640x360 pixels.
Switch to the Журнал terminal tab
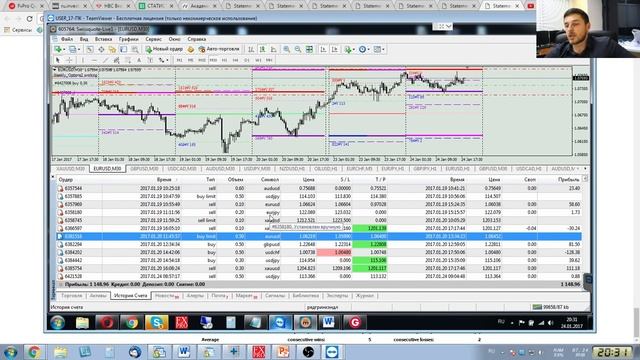[364, 296]
